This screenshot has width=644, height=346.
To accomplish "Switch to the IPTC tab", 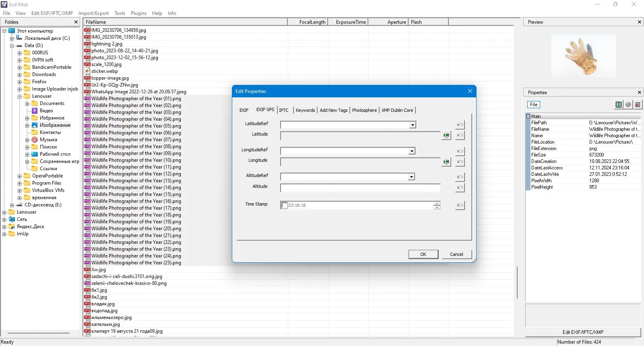I will pyautogui.click(x=284, y=110).
